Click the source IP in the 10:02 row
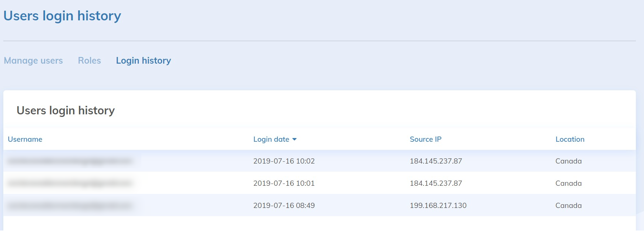The height and width of the screenshot is (232, 644). [436, 161]
